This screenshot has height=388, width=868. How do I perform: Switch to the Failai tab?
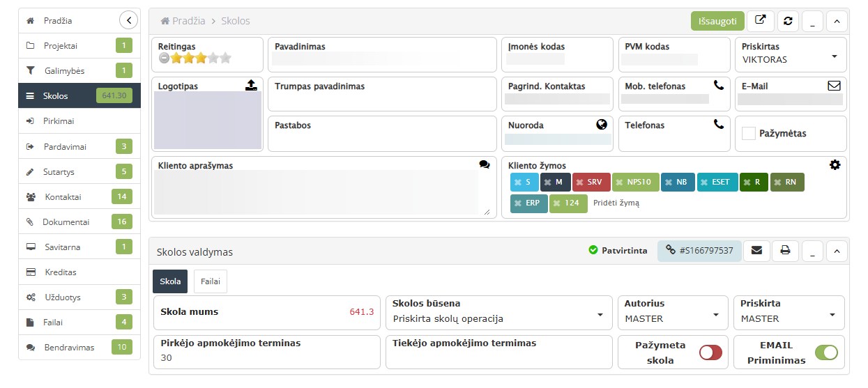click(x=210, y=281)
